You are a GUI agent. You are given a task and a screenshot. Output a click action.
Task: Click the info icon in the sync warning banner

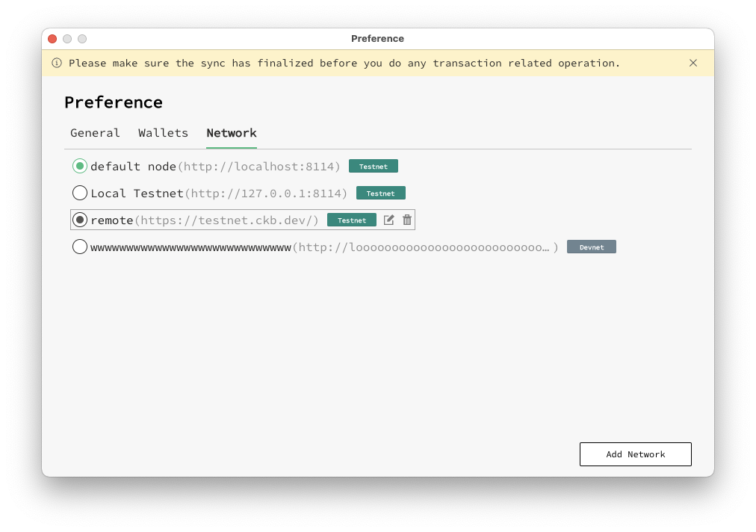point(56,63)
